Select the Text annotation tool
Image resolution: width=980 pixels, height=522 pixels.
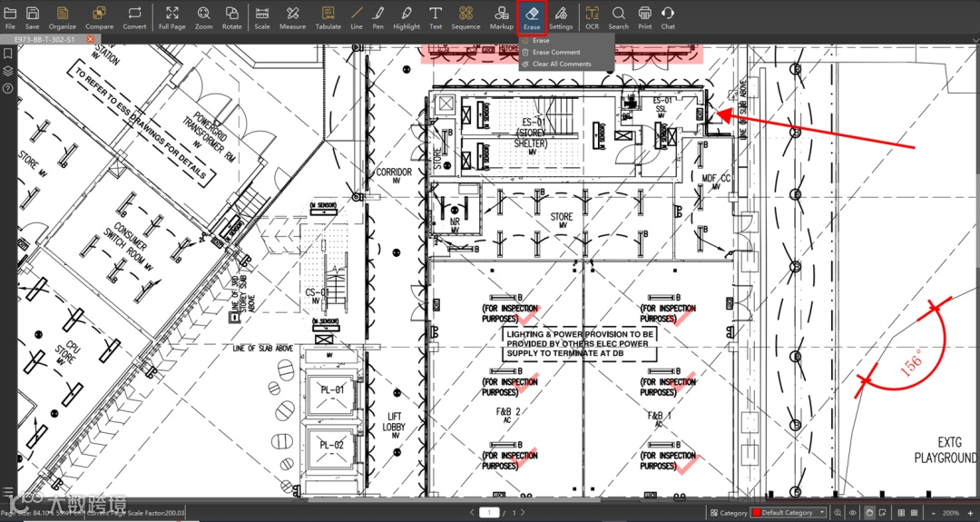coord(436,17)
